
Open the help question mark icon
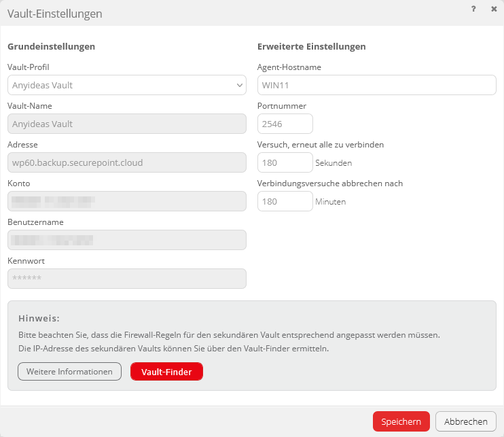click(x=473, y=9)
